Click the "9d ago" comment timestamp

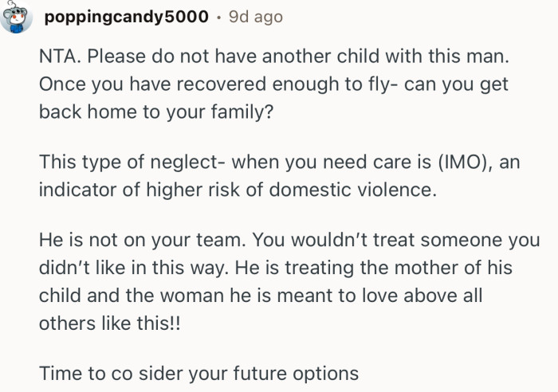(255, 17)
